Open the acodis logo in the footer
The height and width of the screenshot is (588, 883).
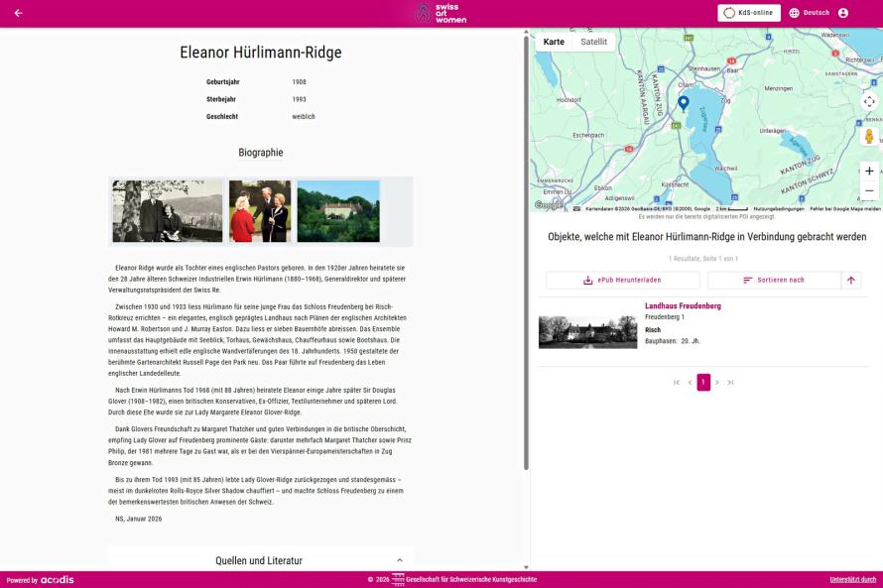[x=57, y=579]
